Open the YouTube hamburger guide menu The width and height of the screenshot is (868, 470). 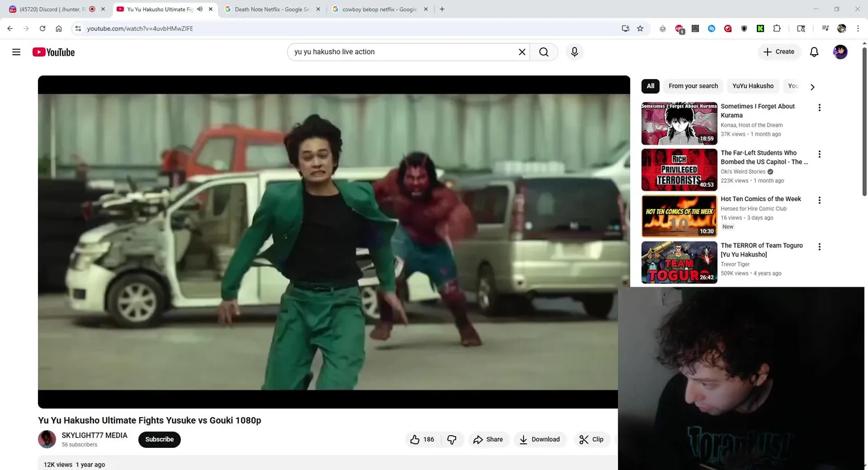pyautogui.click(x=16, y=52)
